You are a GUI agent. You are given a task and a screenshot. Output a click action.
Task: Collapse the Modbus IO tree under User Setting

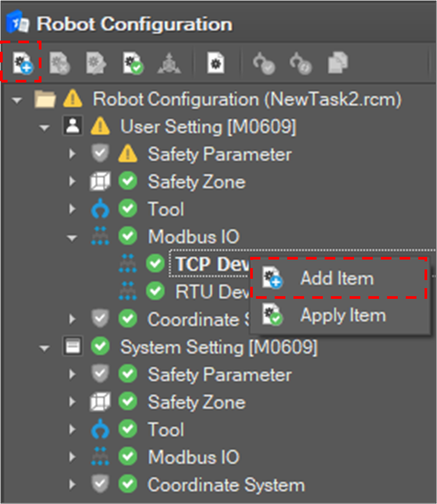click(71, 236)
